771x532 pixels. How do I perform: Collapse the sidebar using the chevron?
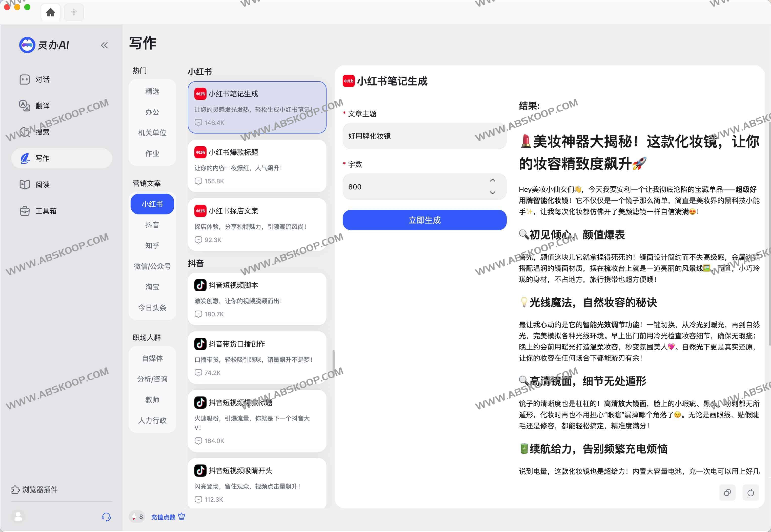coord(104,45)
